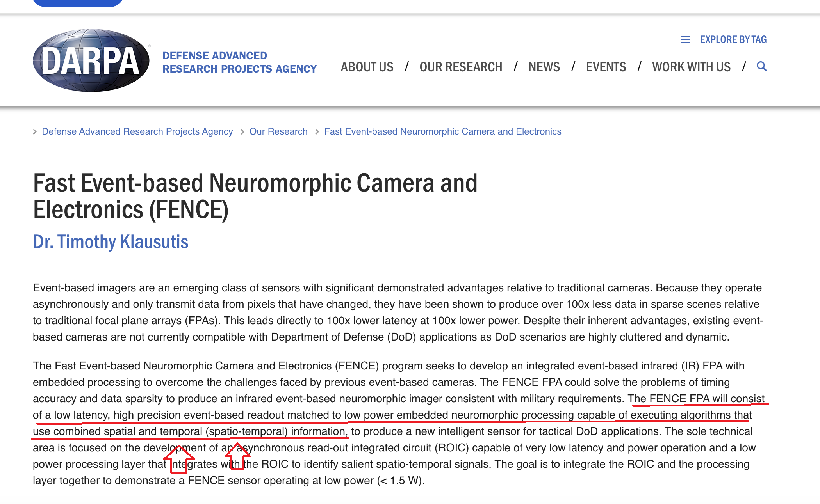Click text 'The FENCE FPA will consist'
Screen dimensions: 820x504
point(696,399)
